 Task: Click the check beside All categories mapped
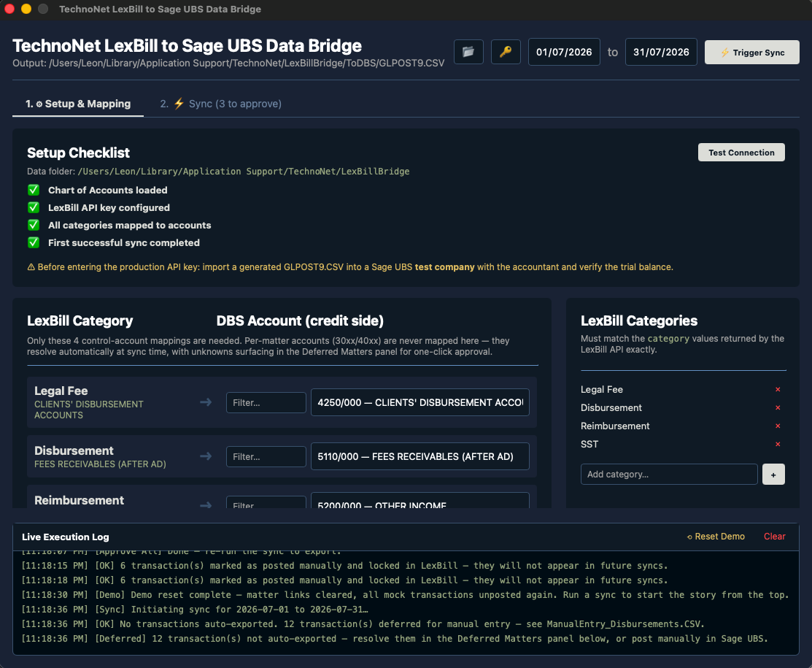pyautogui.click(x=34, y=225)
